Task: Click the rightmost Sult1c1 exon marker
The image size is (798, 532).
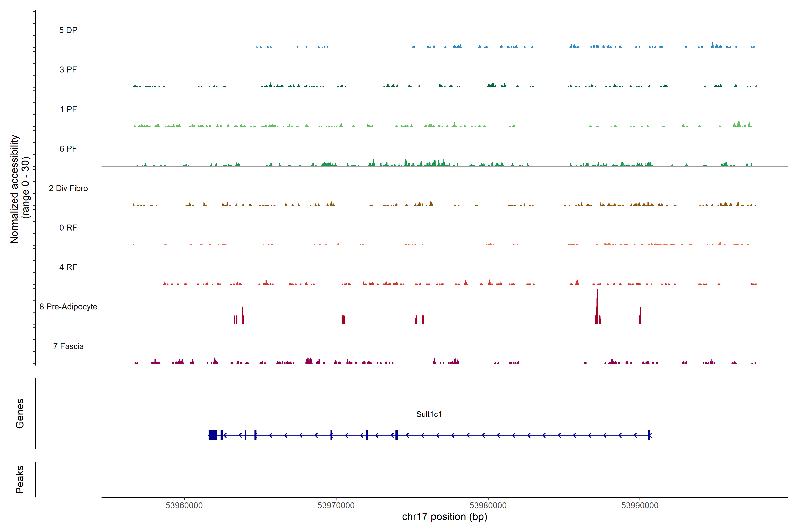Action: click(649, 435)
